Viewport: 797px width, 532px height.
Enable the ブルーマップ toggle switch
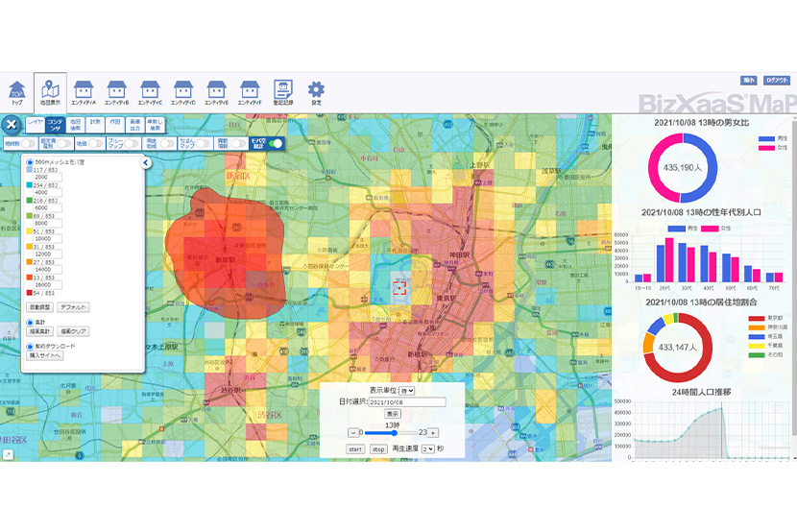(x=132, y=143)
